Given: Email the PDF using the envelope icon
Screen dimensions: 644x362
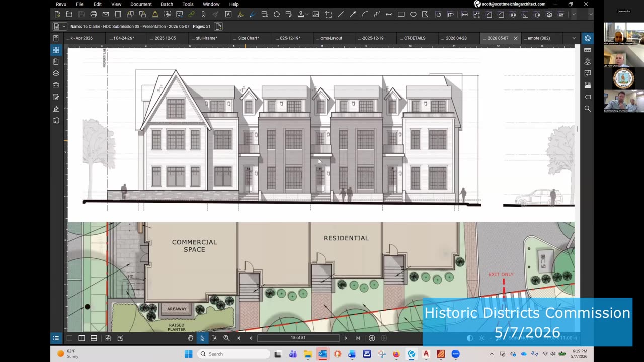Looking at the screenshot, I should (106, 14).
